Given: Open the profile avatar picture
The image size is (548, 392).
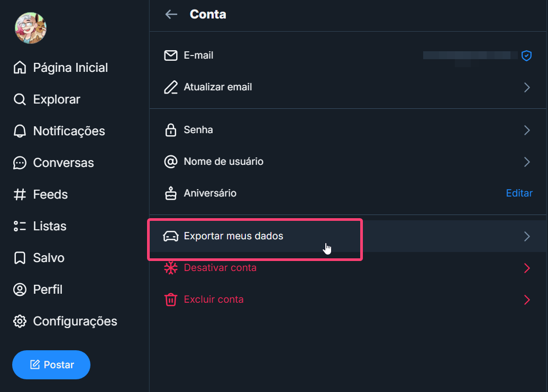Looking at the screenshot, I should click(31, 28).
